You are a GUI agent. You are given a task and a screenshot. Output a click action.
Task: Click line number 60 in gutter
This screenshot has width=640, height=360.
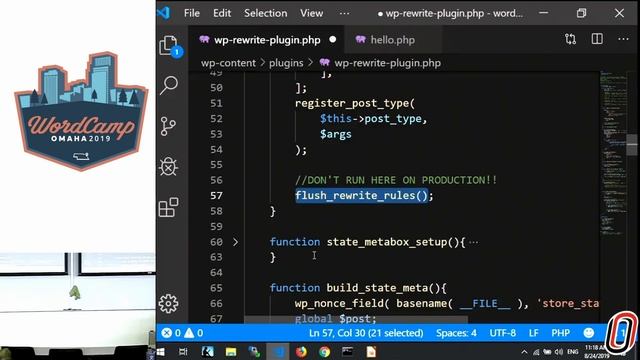(216, 242)
